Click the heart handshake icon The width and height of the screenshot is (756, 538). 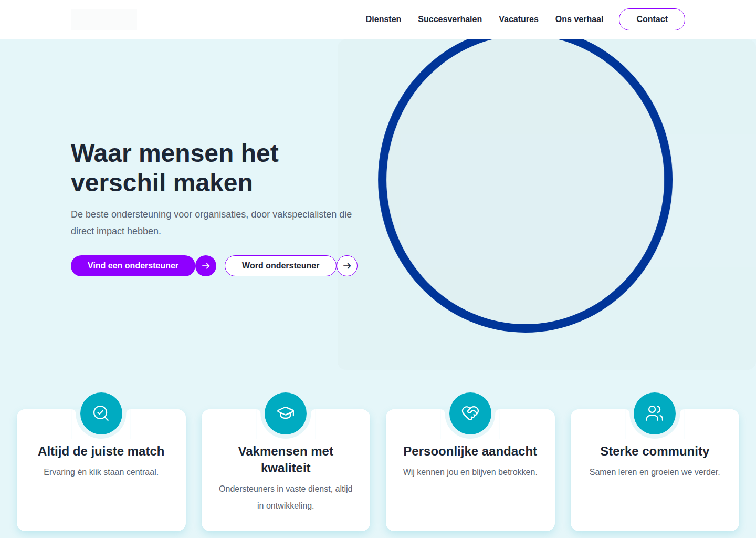pos(470,413)
